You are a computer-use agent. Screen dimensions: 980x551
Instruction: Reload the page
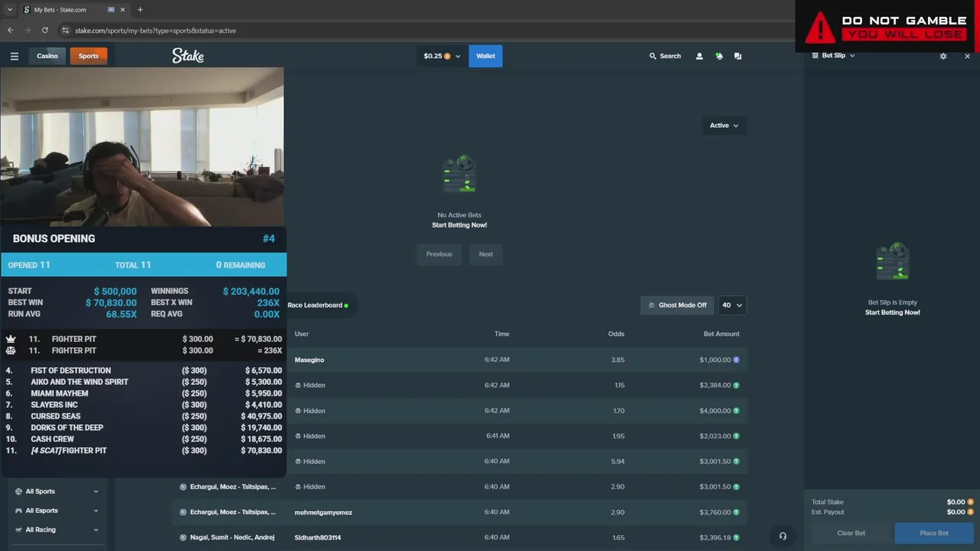[x=45, y=30]
